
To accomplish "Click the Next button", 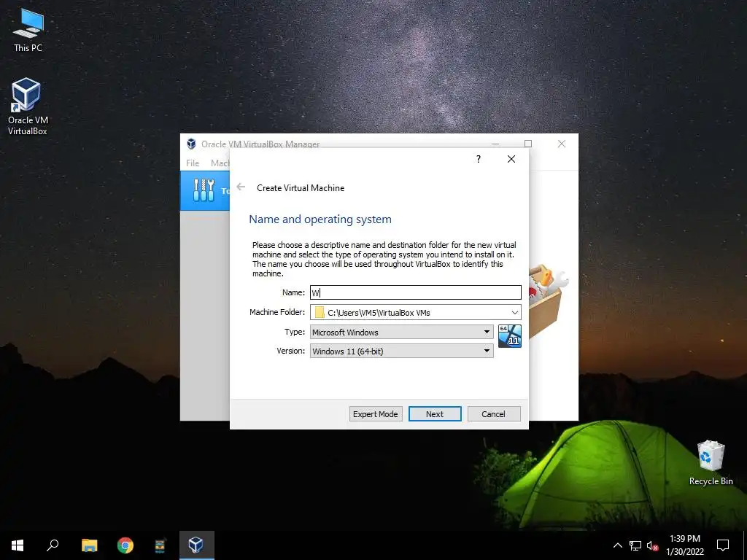I will [x=435, y=414].
